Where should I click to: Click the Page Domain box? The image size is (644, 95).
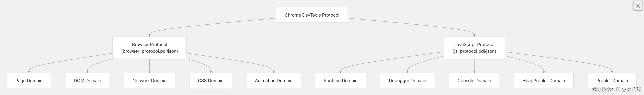click(29, 81)
